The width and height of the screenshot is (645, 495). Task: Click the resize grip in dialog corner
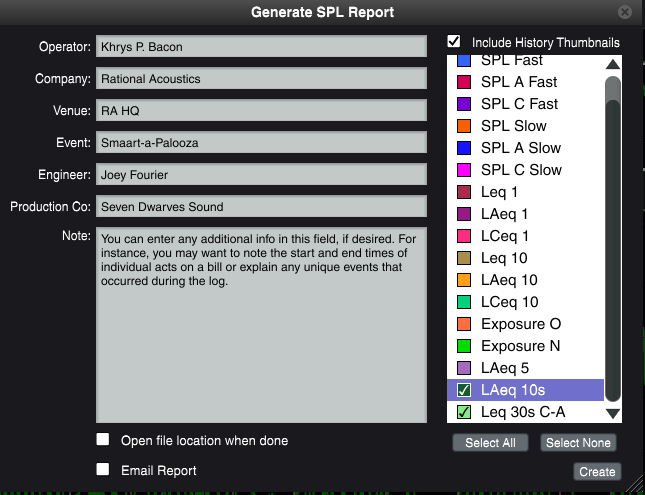[x=635, y=483]
